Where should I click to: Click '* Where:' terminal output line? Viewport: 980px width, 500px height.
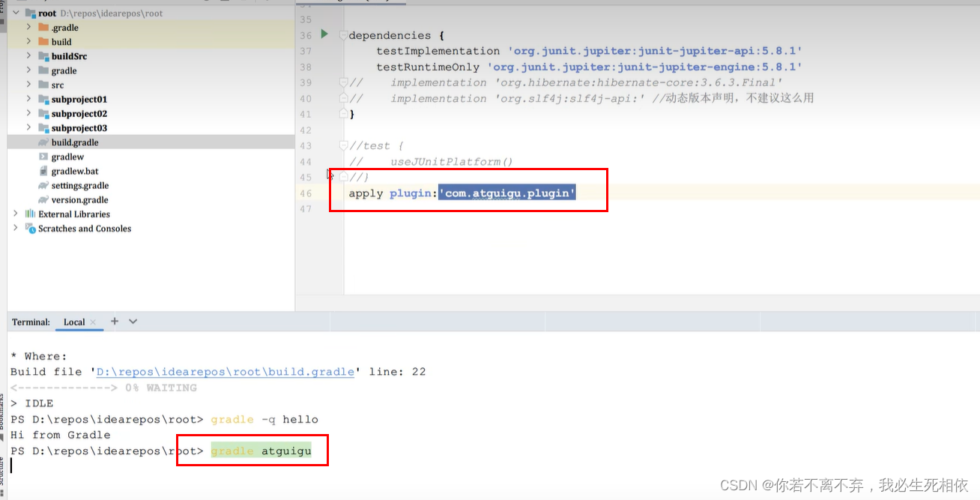(39, 356)
